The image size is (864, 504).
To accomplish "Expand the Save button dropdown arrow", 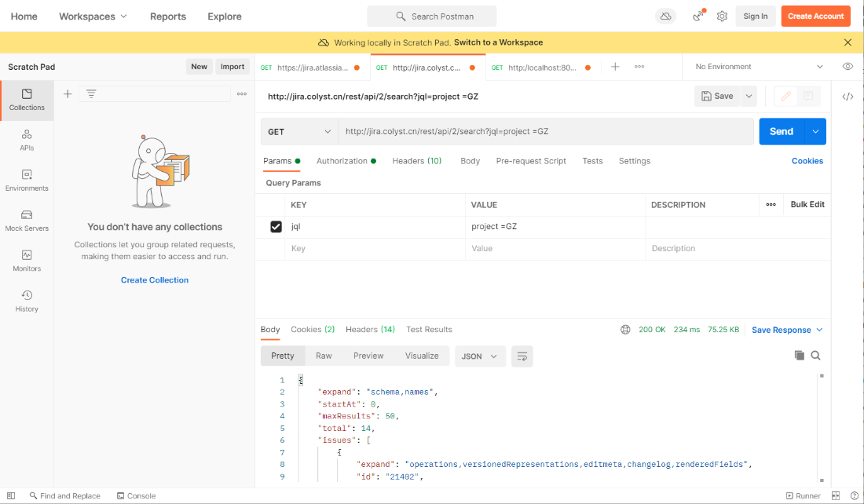I will (x=749, y=97).
